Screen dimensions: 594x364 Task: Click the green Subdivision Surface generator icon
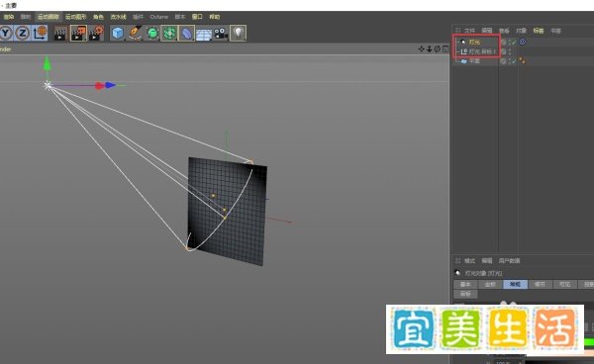pyautogui.click(x=152, y=34)
